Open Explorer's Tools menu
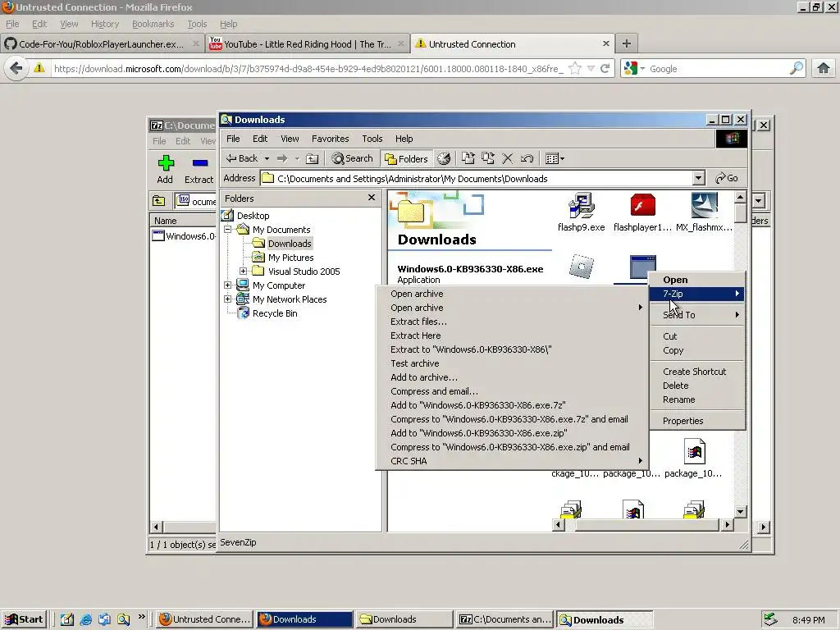Screen dimensions: 840x630 click(372, 139)
